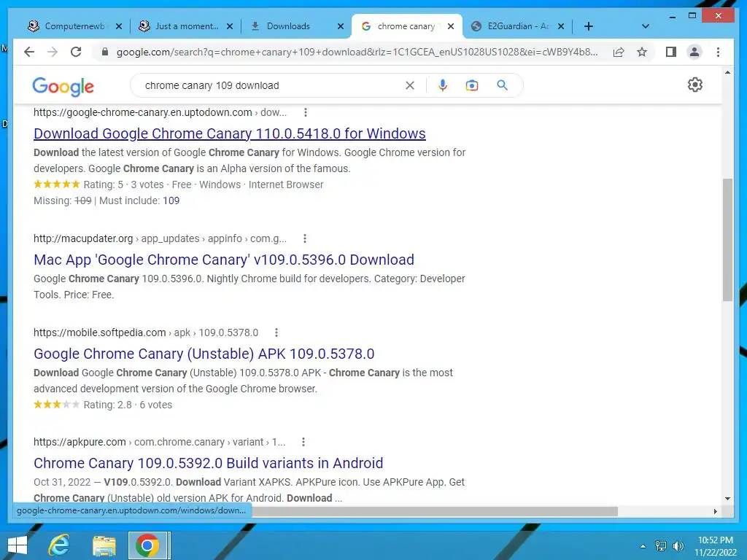The height and width of the screenshot is (560, 747).
Task: Open Chrome's three-dot menu
Action: pos(718,52)
